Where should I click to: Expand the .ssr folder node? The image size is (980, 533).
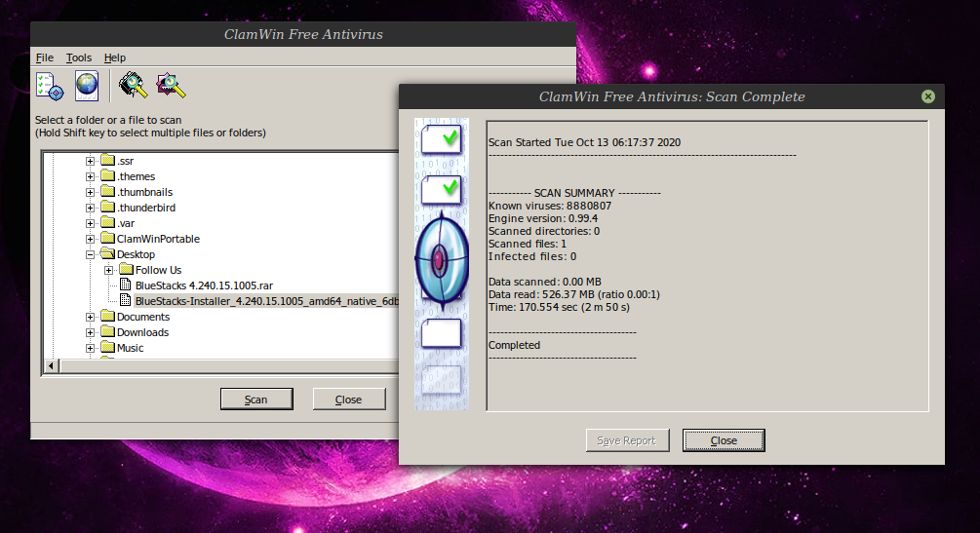tap(90, 161)
